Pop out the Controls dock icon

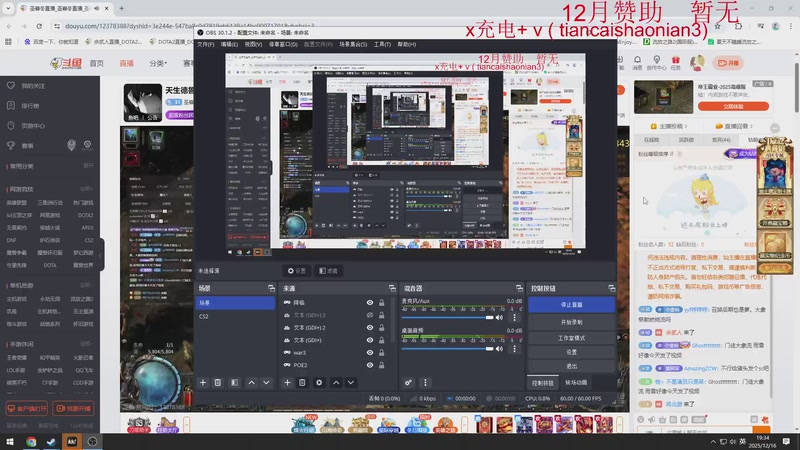(612, 288)
